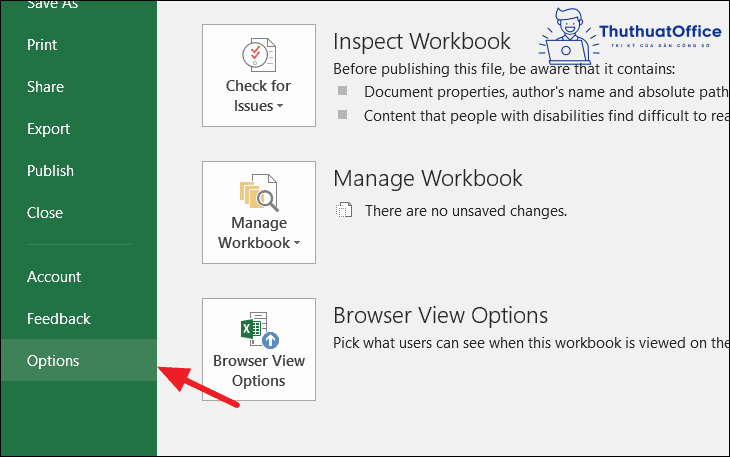
Task: Go to the Export section
Action: tap(48, 129)
